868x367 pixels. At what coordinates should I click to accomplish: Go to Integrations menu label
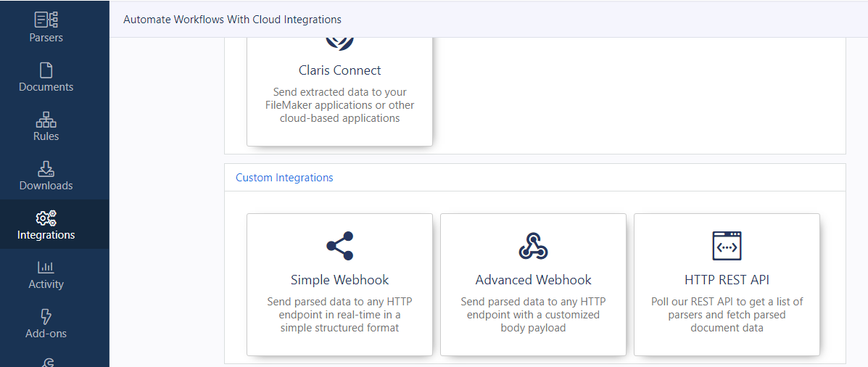pos(46,235)
